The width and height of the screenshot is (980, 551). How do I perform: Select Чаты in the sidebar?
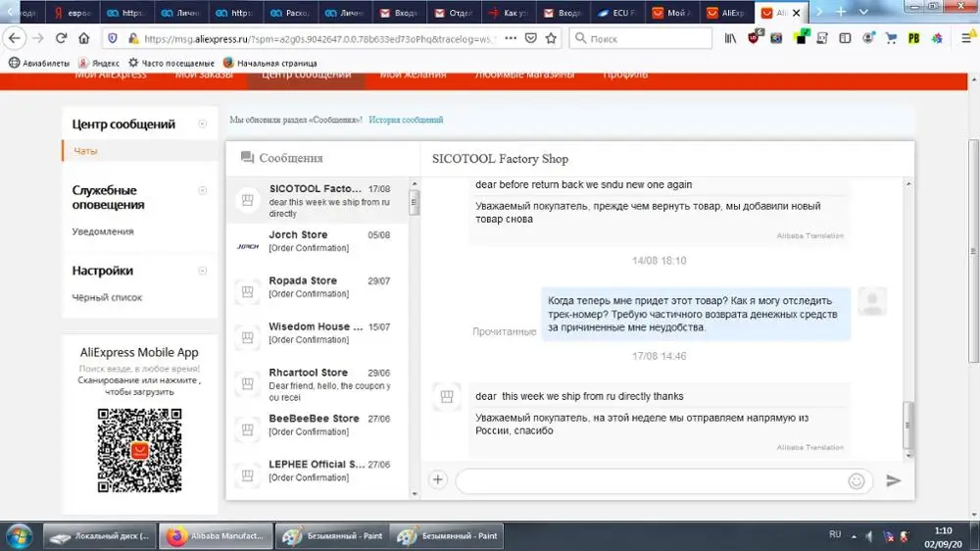pyautogui.click(x=85, y=151)
